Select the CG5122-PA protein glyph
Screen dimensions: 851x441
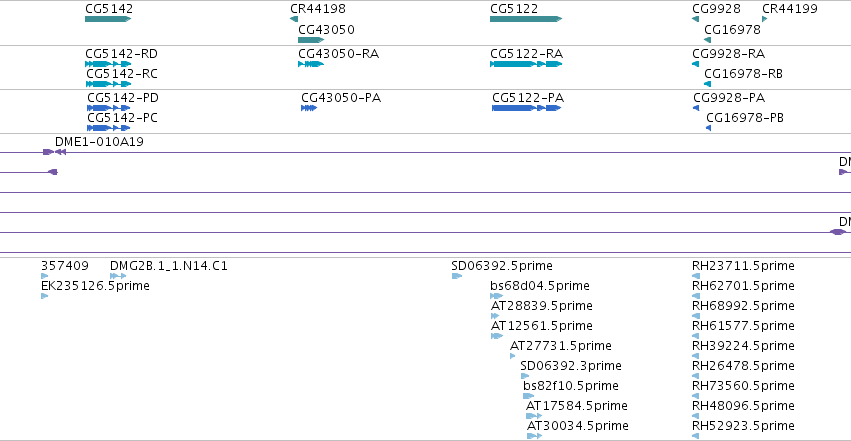tap(526, 108)
